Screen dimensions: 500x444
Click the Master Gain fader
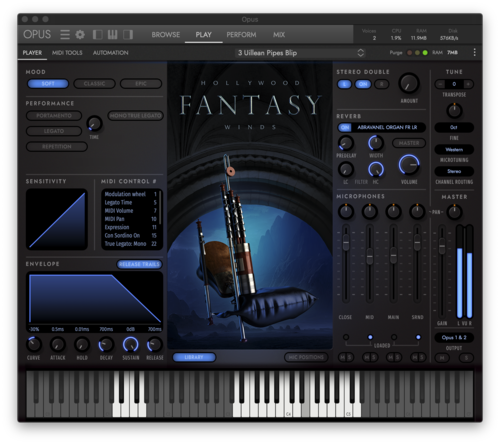pos(442,247)
